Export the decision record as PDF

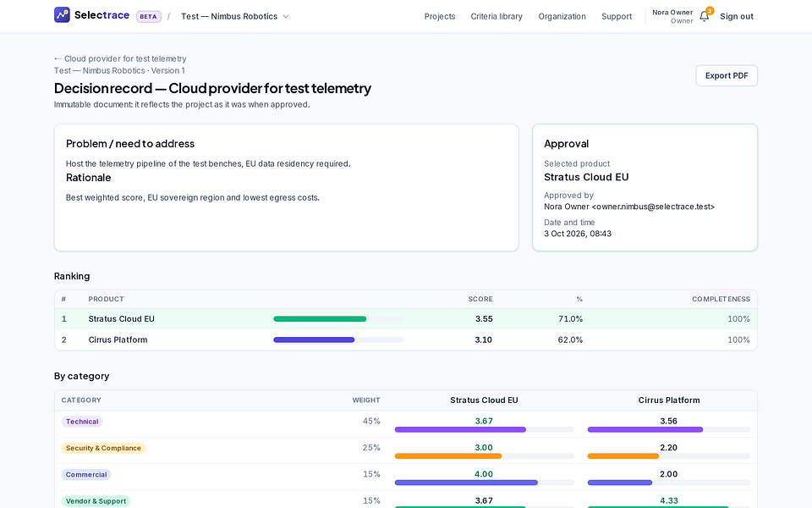click(x=727, y=75)
